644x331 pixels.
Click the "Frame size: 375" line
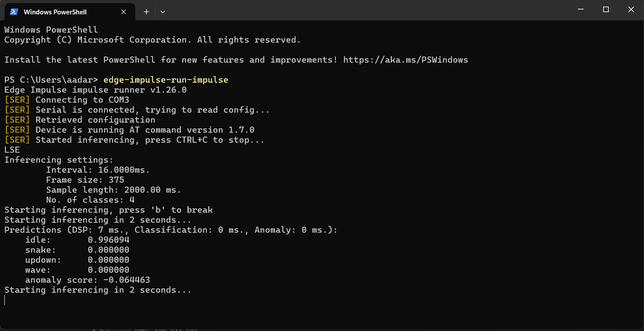tap(85, 180)
